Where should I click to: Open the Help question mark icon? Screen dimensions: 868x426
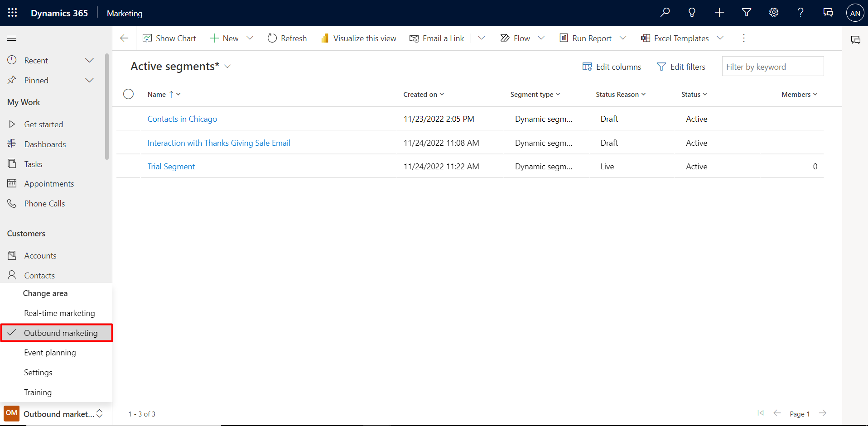coord(800,12)
